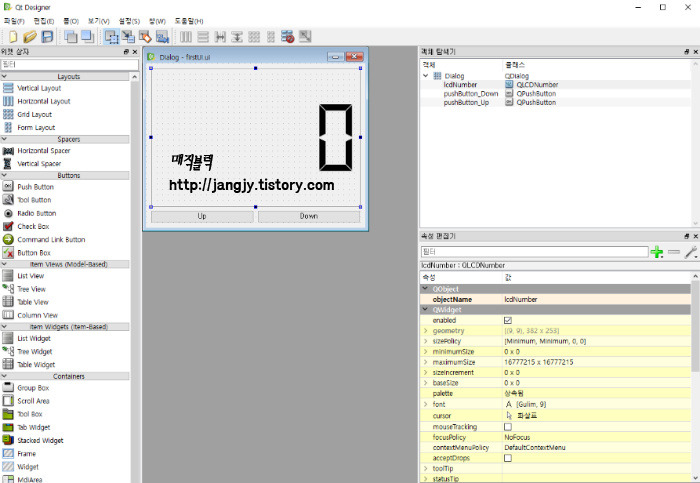Click the remove property minus icon
The image size is (700, 483).
(674, 252)
